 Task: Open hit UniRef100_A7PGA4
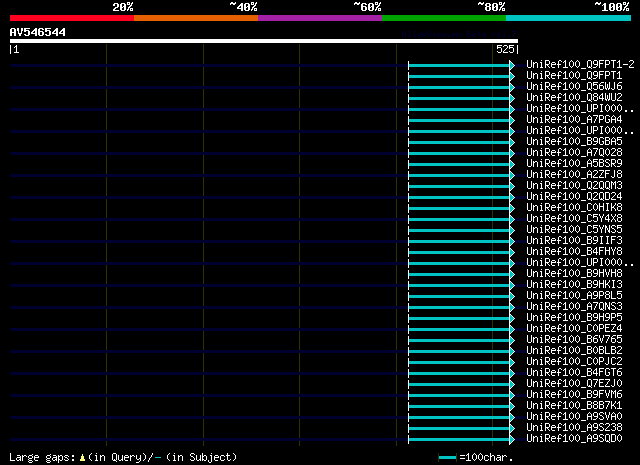(574, 120)
